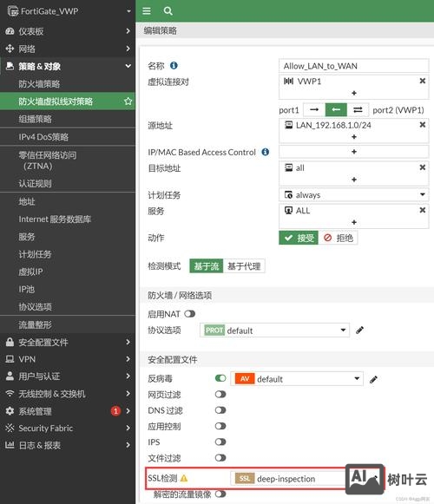Screen dimensions: 434x504
Task: Remove the 'all' destination address entry
Action: pyautogui.click(x=423, y=167)
